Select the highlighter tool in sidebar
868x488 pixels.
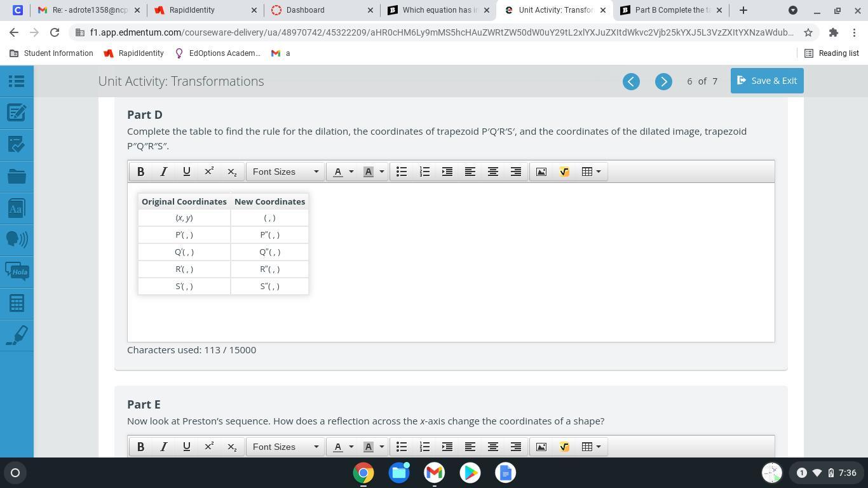click(17, 335)
